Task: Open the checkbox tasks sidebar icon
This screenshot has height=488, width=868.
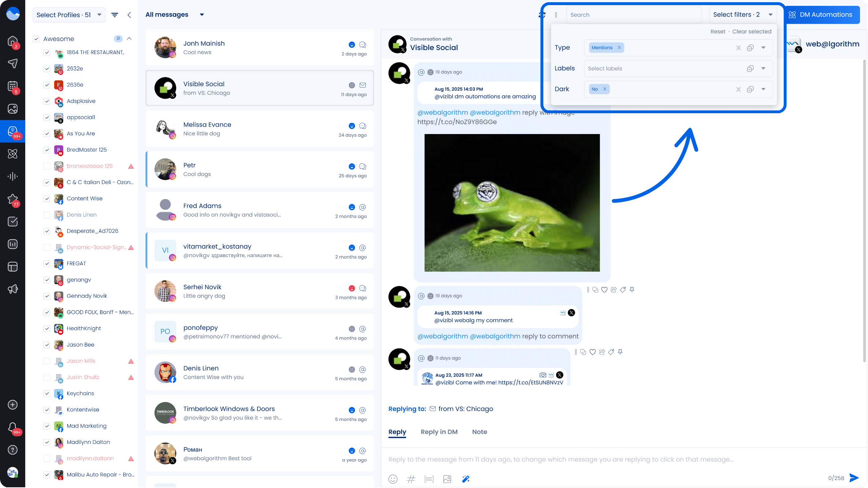Action: coord(12,222)
